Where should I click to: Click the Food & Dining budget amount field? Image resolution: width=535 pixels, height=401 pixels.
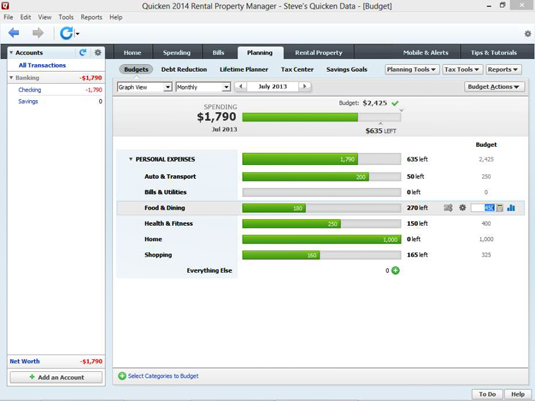[483, 207]
